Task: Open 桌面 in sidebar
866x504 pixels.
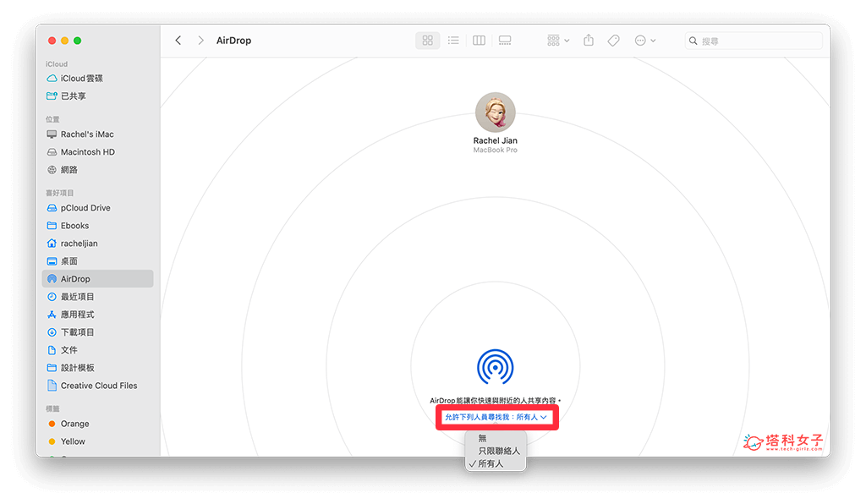Action: click(98, 261)
